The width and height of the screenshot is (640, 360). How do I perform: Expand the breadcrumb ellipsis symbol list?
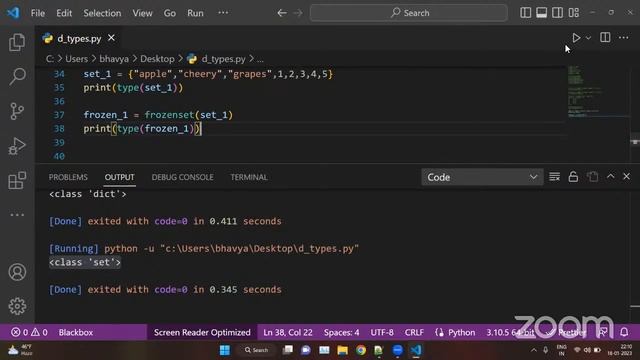click(260, 59)
